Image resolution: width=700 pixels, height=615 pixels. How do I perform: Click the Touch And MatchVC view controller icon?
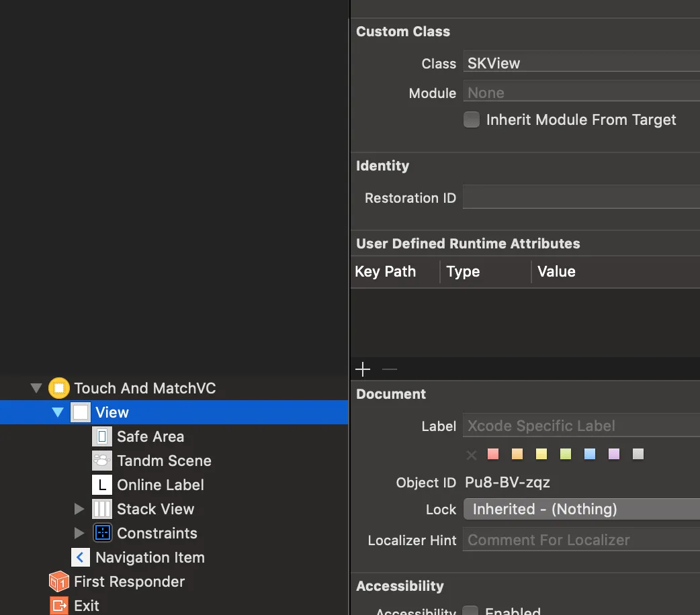59,388
